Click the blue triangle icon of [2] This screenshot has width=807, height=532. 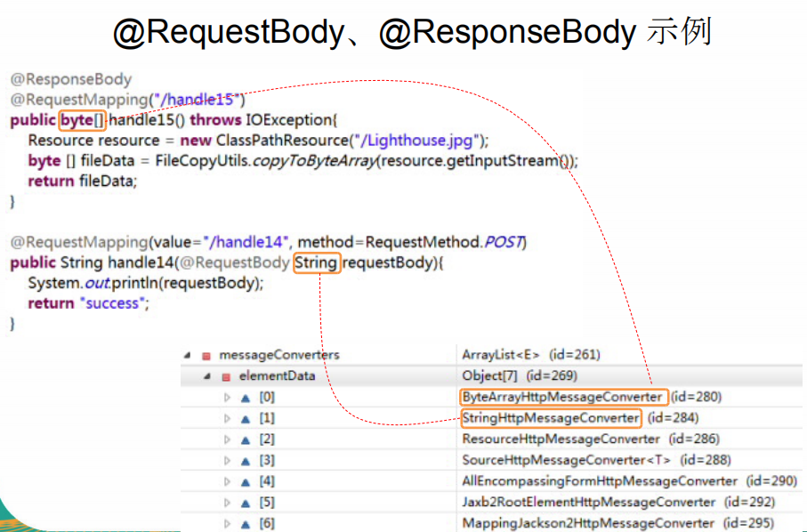pos(246,439)
